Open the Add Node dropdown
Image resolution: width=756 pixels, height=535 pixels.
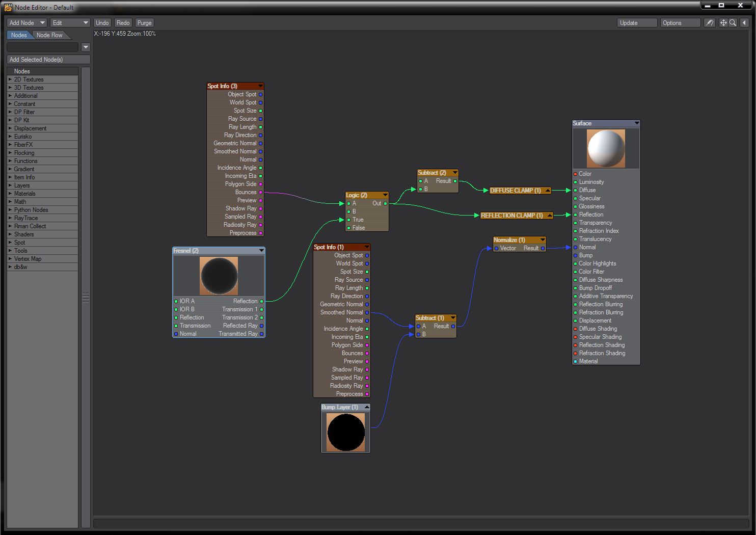coord(27,23)
